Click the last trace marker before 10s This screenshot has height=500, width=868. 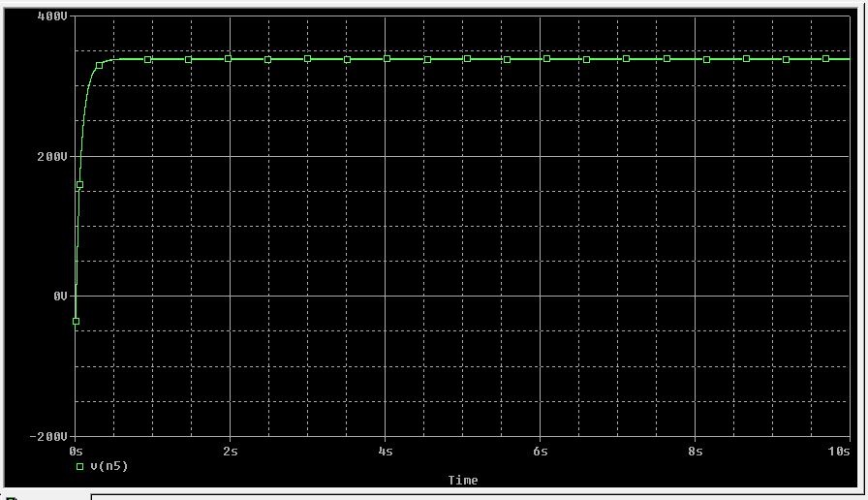point(825,59)
